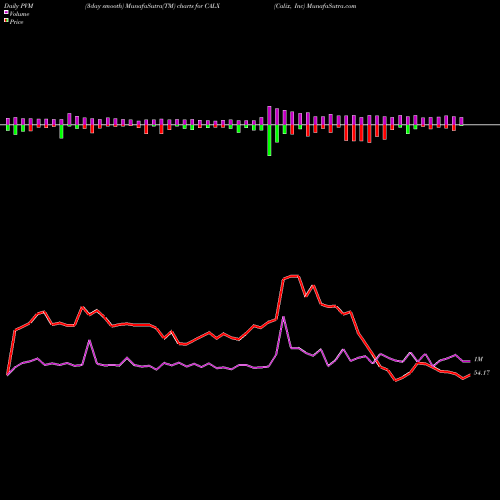Click the purple Volume legend swatch
The width and height of the screenshot is (500, 500).
click(x=6, y=12)
